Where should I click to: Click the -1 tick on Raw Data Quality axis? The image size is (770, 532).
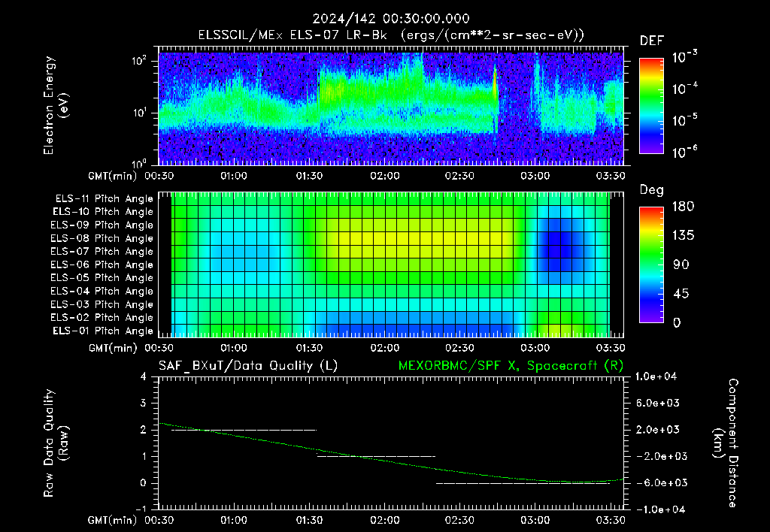(x=141, y=509)
